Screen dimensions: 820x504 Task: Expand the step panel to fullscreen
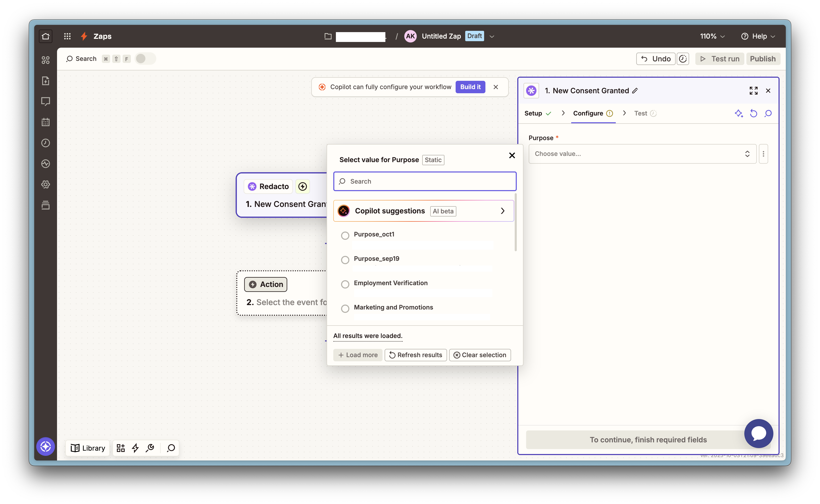[x=753, y=91]
